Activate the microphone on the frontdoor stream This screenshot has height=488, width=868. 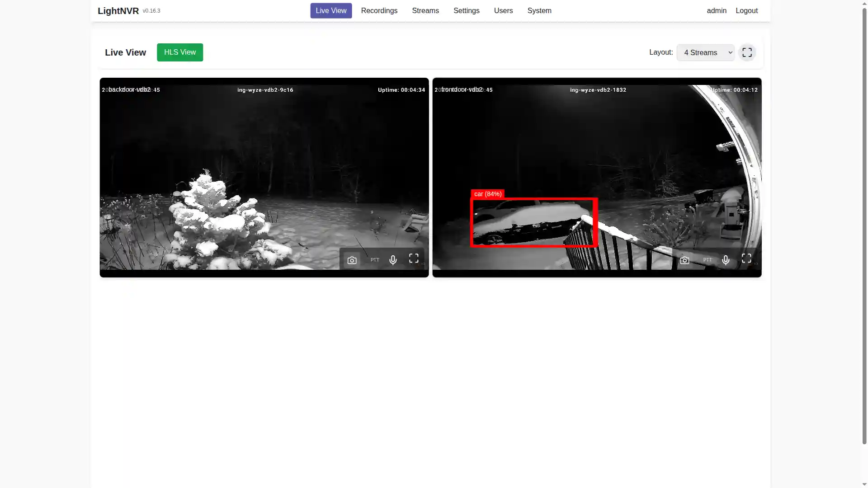click(x=725, y=259)
